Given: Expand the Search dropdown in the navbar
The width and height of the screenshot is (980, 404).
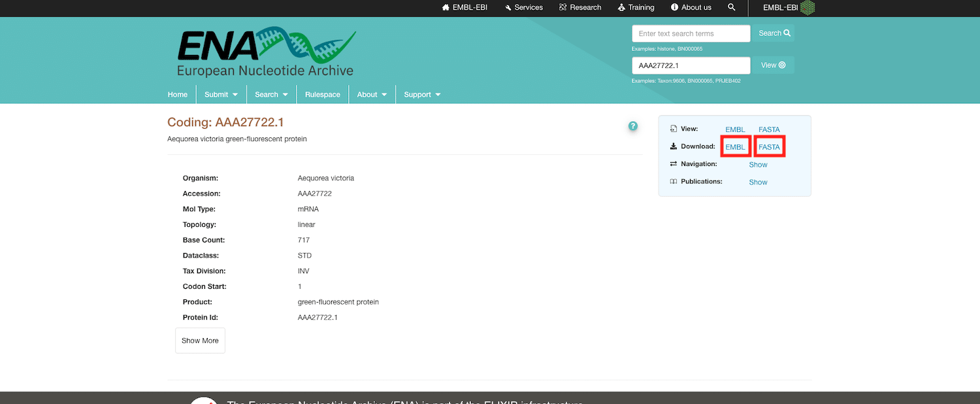Looking at the screenshot, I should (x=271, y=95).
